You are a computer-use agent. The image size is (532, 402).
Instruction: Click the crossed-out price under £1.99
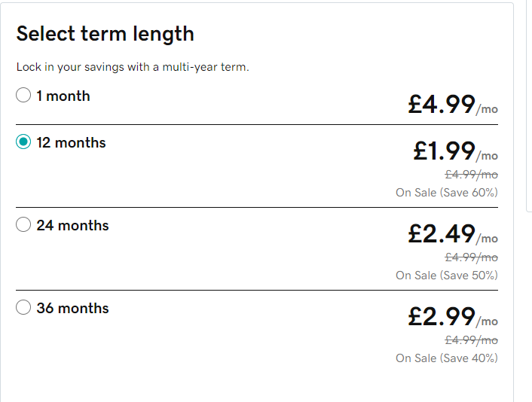pos(471,175)
